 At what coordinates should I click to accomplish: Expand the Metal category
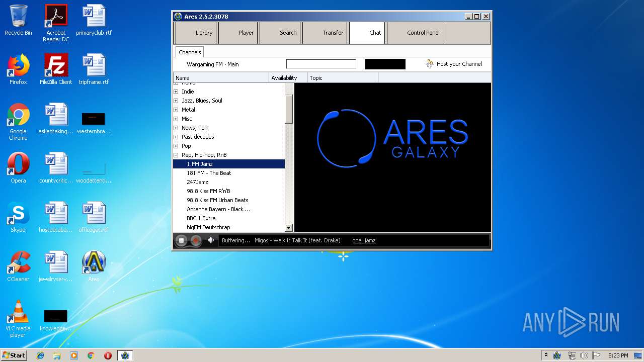[176, 110]
